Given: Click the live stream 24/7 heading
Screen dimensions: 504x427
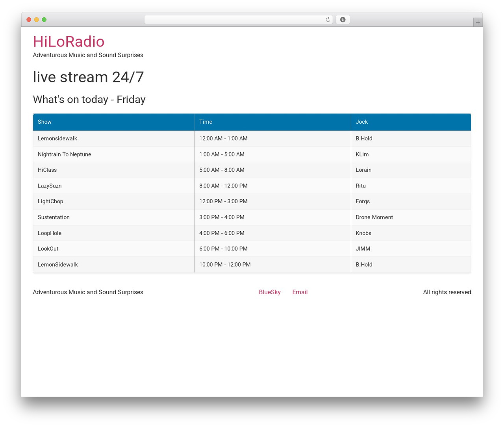Looking at the screenshot, I should coord(88,77).
